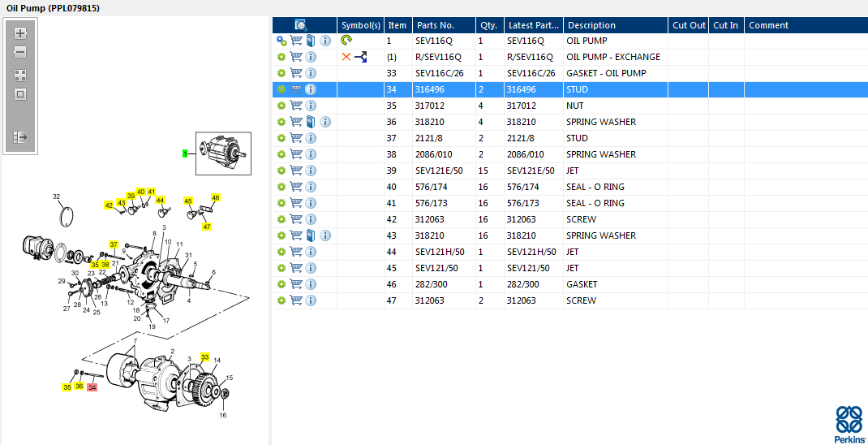This screenshot has height=445, width=868.
Task: Select the SCREW 312063 item 47 row
Action: pyautogui.click(x=569, y=300)
